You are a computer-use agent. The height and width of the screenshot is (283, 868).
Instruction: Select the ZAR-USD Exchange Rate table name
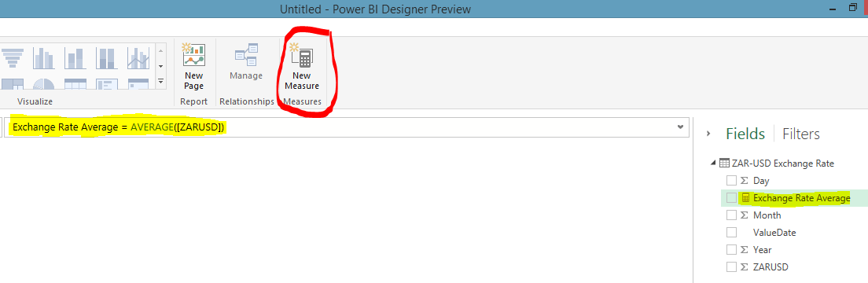point(783,164)
